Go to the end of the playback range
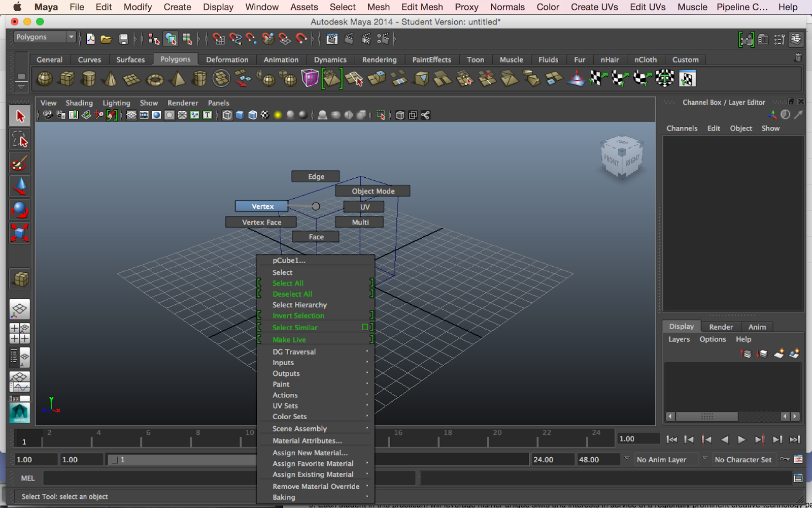The image size is (812, 508). click(x=795, y=439)
